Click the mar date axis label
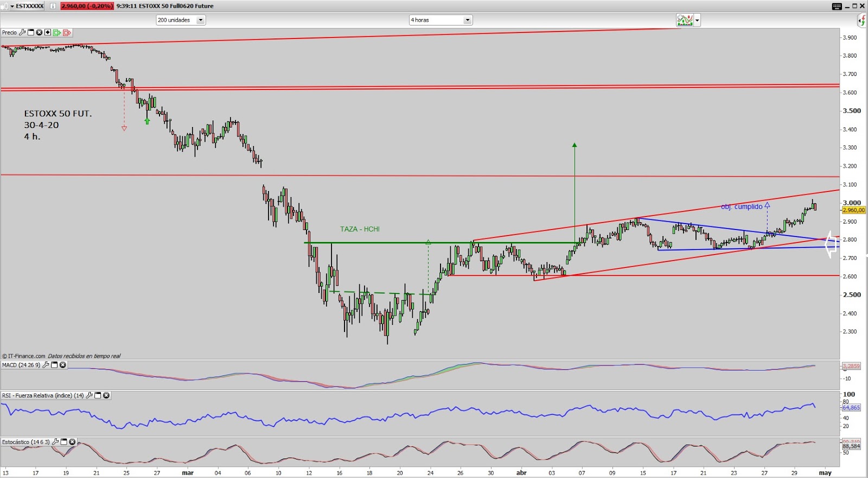The image size is (868, 478). [x=188, y=473]
